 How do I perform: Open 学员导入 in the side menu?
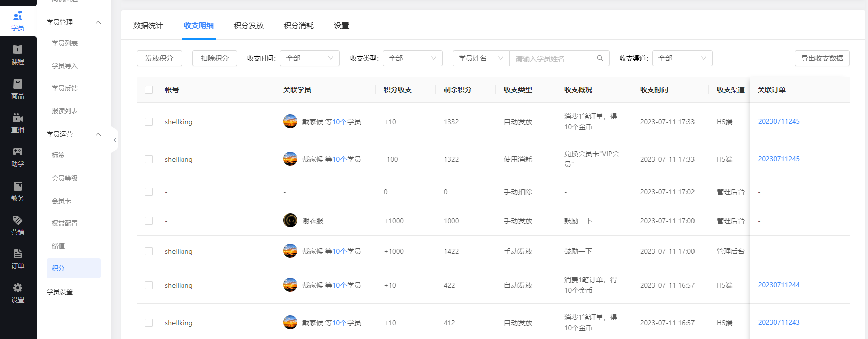65,66
